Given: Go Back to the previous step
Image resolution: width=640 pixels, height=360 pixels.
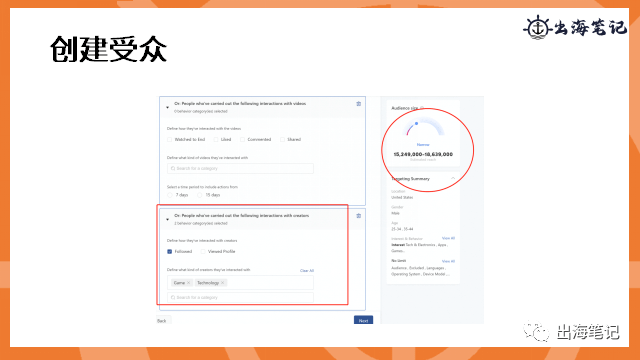Looking at the screenshot, I should click(x=163, y=320).
